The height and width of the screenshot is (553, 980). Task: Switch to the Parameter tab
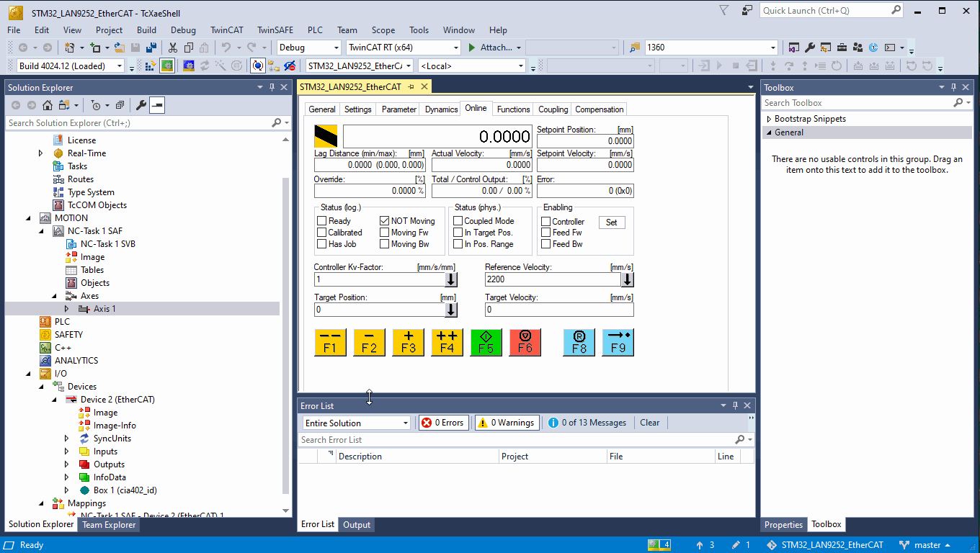pos(398,109)
